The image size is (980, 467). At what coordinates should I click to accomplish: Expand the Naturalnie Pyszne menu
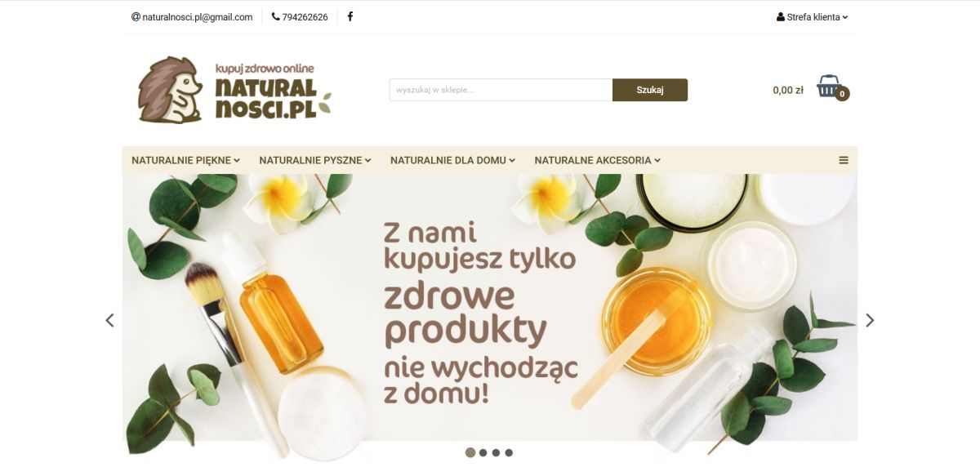pos(315,160)
